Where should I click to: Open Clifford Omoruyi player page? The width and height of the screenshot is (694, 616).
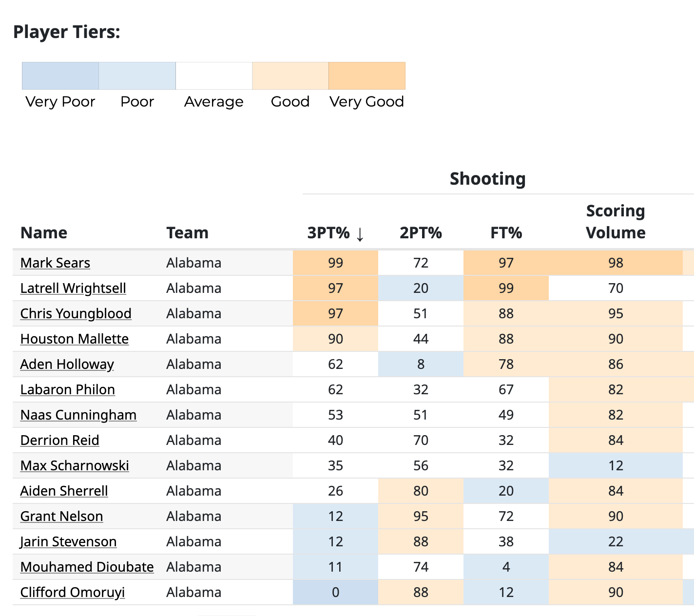pyautogui.click(x=72, y=592)
